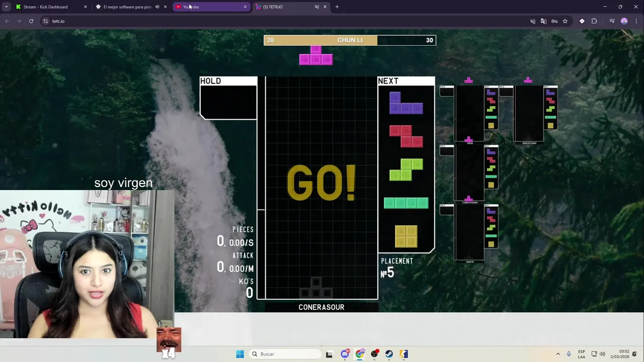Image resolution: width=644 pixels, height=362 pixels.
Task: Change the ESP LAA input language
Action: tap(582, 354)
